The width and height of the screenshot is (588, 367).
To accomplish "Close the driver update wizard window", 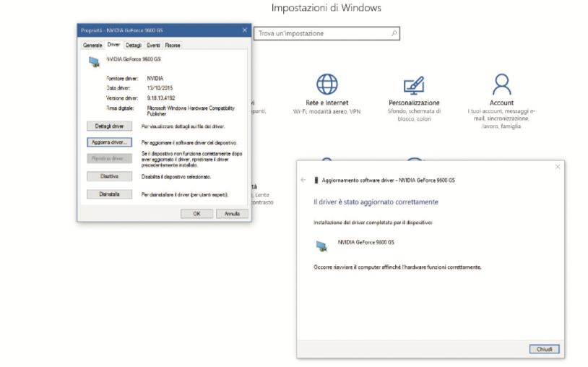I will tap(558, 166).
